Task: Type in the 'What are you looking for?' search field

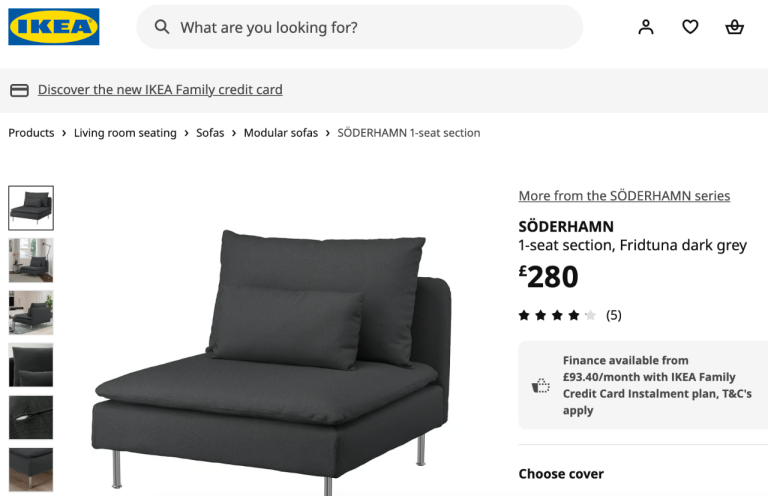Action: click(x=370, y=27)
